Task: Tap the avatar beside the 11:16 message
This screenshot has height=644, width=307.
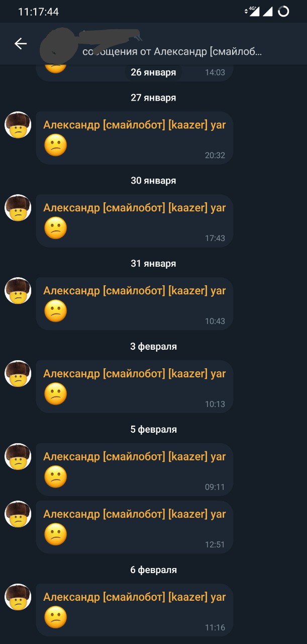Action: [18, 597]
